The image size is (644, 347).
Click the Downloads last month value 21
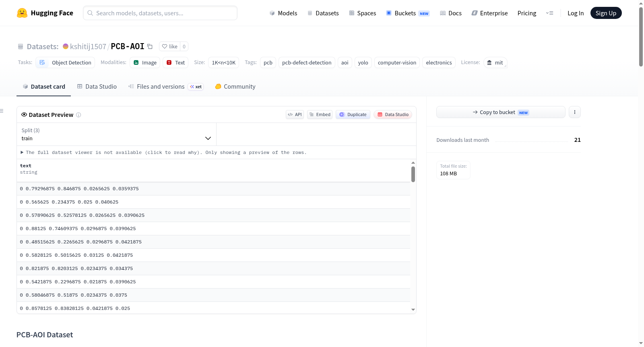pos(577,140)
